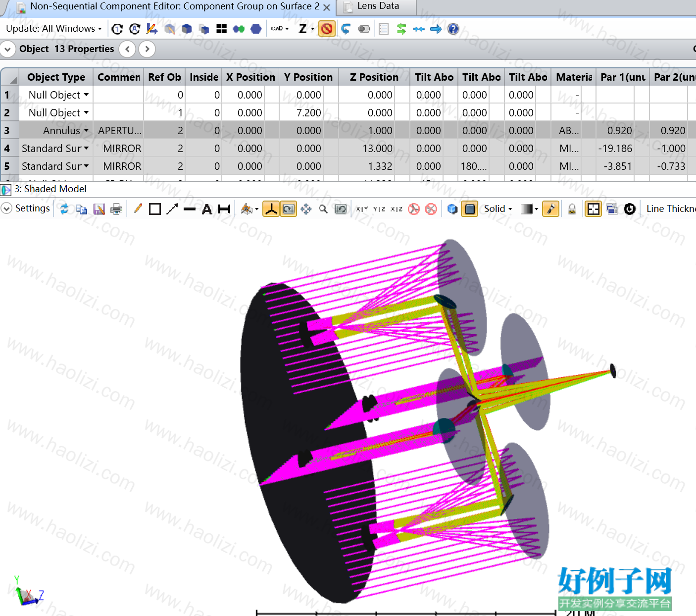Switch to the XY plane view

pos(362,209)
